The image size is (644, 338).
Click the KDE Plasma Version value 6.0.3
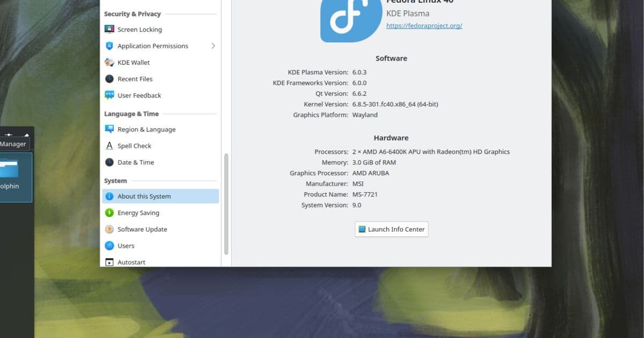click(x=359, y=72)
